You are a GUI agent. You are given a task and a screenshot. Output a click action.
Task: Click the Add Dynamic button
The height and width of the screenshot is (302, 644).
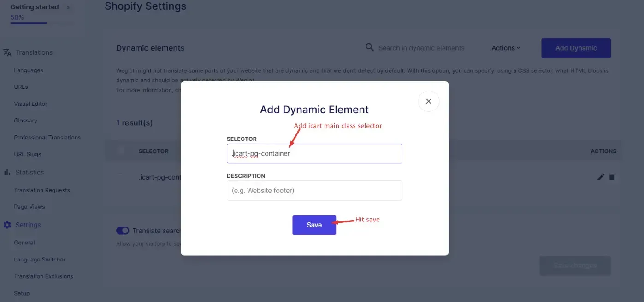(576, 48)
